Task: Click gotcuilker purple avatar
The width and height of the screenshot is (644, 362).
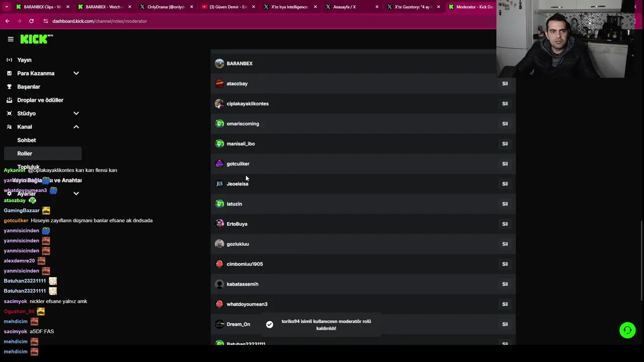Action: pyautogui.click(x=219, y=164)
